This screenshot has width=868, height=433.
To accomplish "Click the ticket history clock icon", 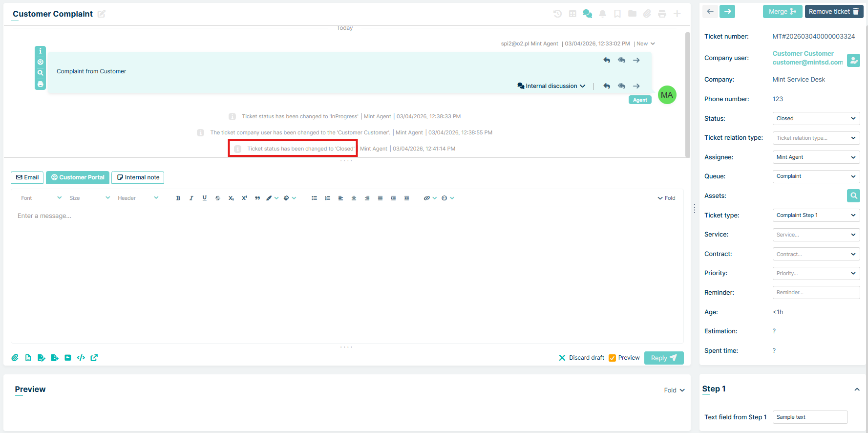I will [557, 14].
